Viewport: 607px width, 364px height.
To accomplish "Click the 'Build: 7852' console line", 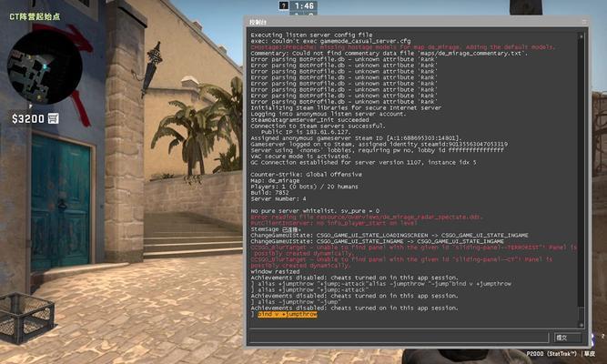I will (x=269, y=192).
